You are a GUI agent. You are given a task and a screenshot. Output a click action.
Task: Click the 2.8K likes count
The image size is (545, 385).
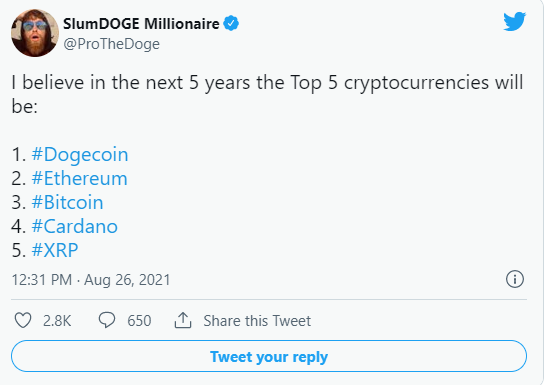(57, 321)
